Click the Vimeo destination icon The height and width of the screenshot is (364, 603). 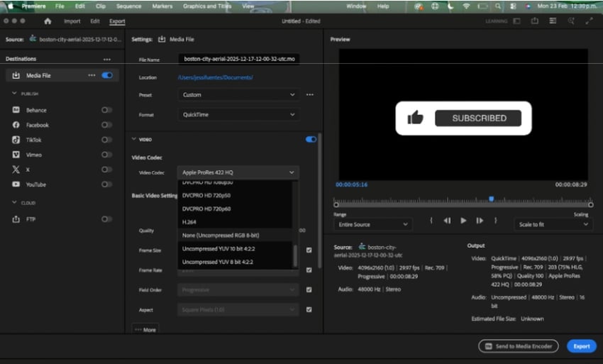pyautogui.click(x=16, y=155)
